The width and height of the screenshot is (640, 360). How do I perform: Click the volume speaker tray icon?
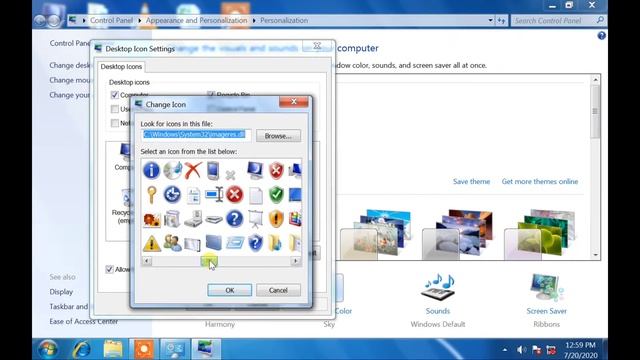click(521, 350)
